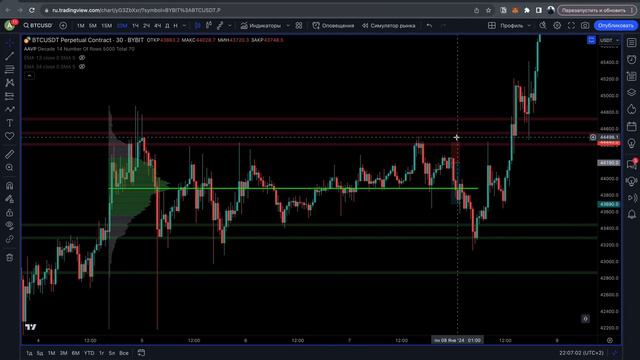Open indicator templates grid icon

[x=299, y=26]
